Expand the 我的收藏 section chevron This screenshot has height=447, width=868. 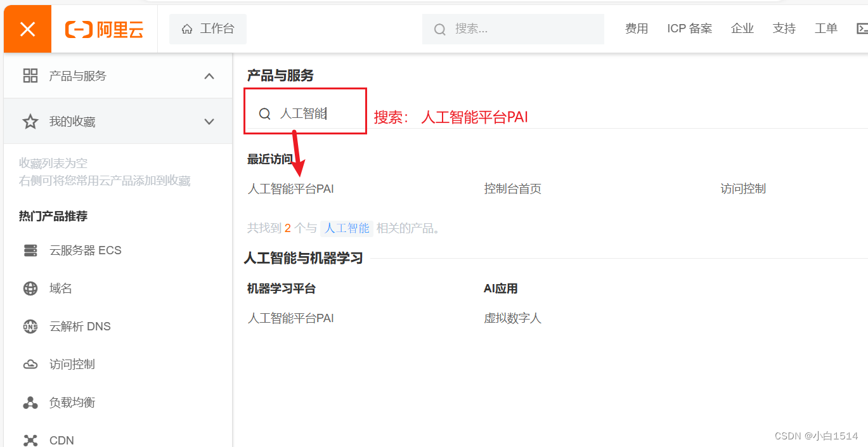(x=209, y=122)
